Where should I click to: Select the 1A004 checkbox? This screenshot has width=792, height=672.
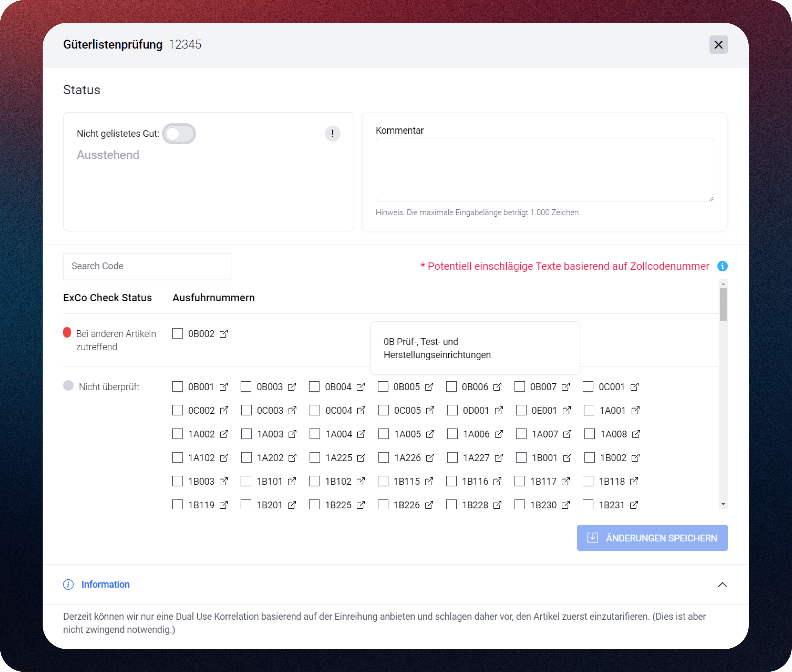(x=314, y=434)
